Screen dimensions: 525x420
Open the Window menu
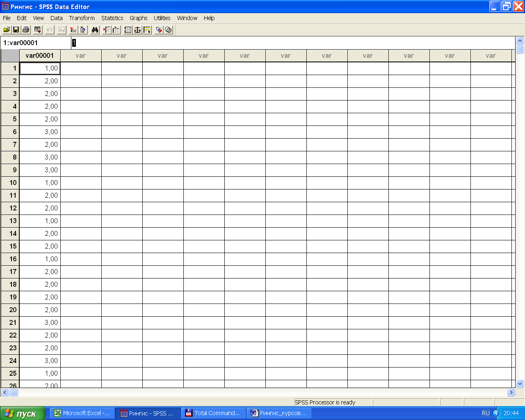[x=187, y=18]
